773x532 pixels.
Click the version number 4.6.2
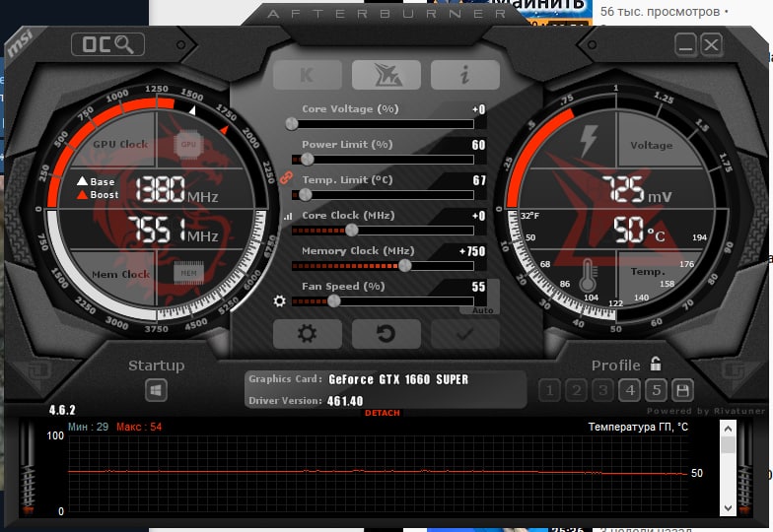[x=62, y=410]
